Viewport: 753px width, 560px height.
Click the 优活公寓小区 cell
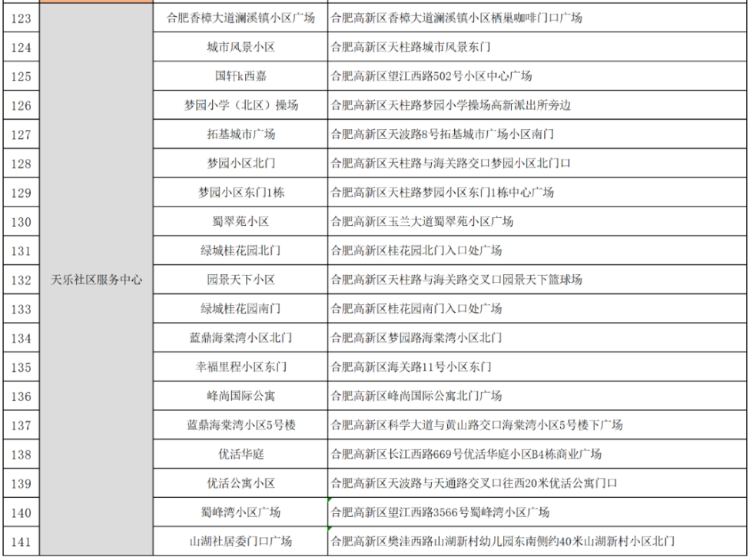click(x=240, y=483)
